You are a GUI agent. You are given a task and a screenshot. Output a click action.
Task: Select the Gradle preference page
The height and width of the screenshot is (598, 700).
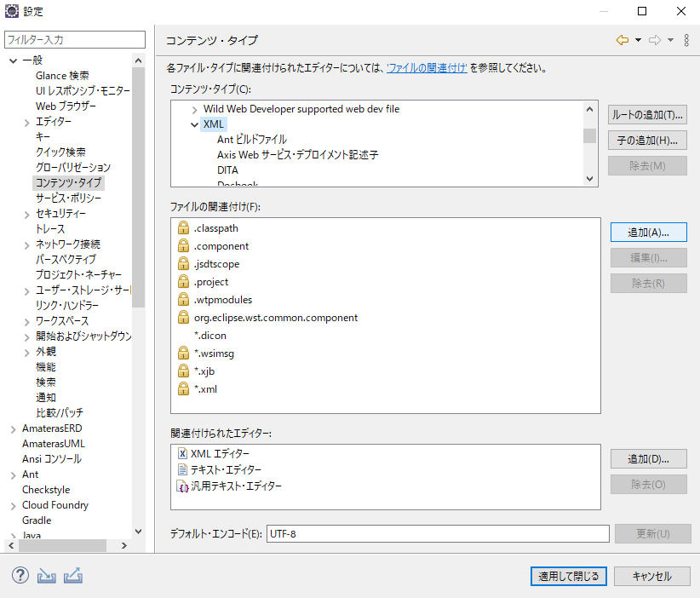37,520
